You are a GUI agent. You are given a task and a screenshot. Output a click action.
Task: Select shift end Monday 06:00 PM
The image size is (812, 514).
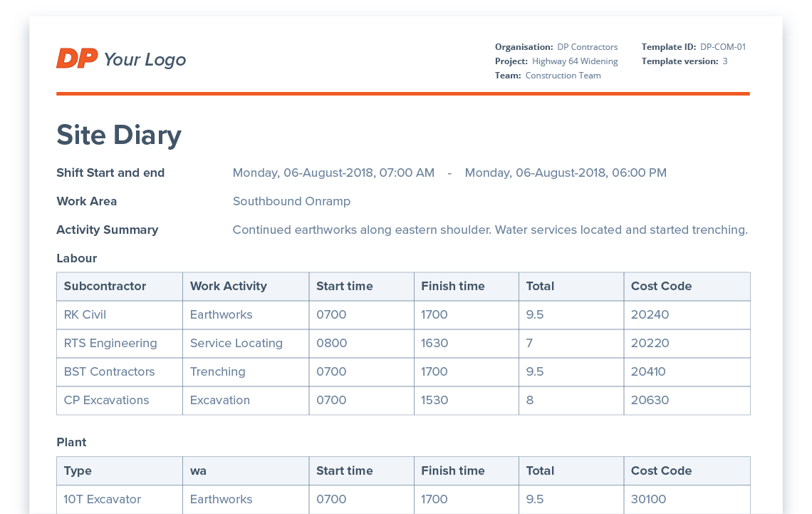click(566, 173)
